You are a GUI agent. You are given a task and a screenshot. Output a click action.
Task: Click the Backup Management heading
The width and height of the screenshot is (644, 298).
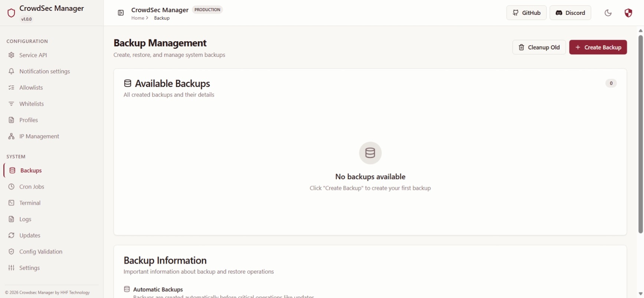pyautogui.click(x=160, y=43)
